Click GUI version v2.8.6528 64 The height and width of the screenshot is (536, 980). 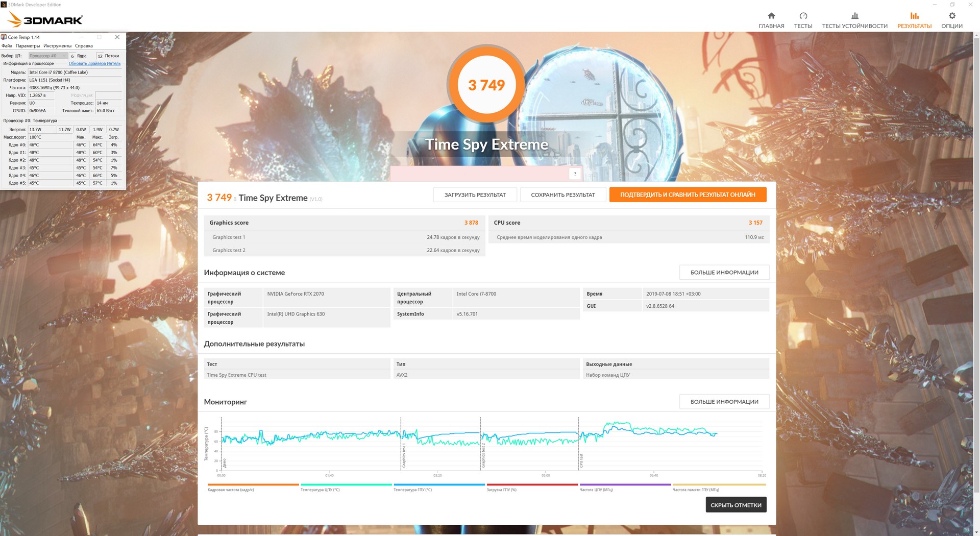(x=660, y=306)
